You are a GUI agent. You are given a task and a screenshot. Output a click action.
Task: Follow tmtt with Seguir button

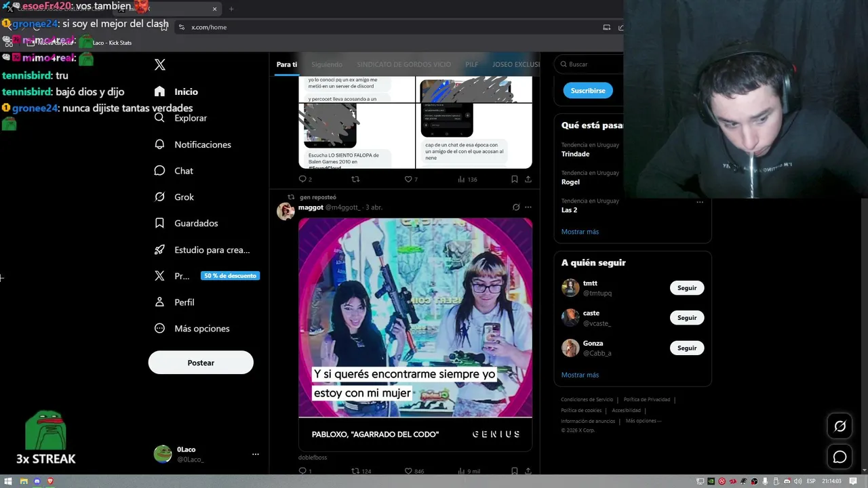687,288
